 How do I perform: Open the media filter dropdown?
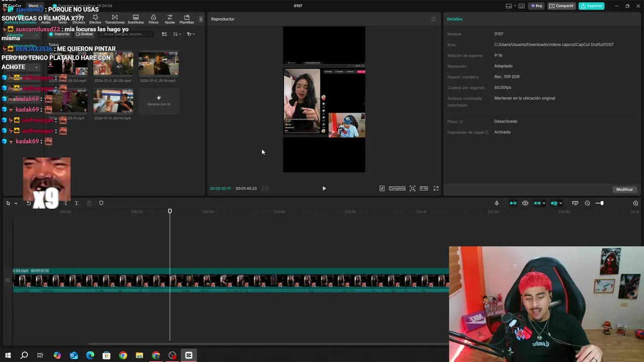[191, 34]
